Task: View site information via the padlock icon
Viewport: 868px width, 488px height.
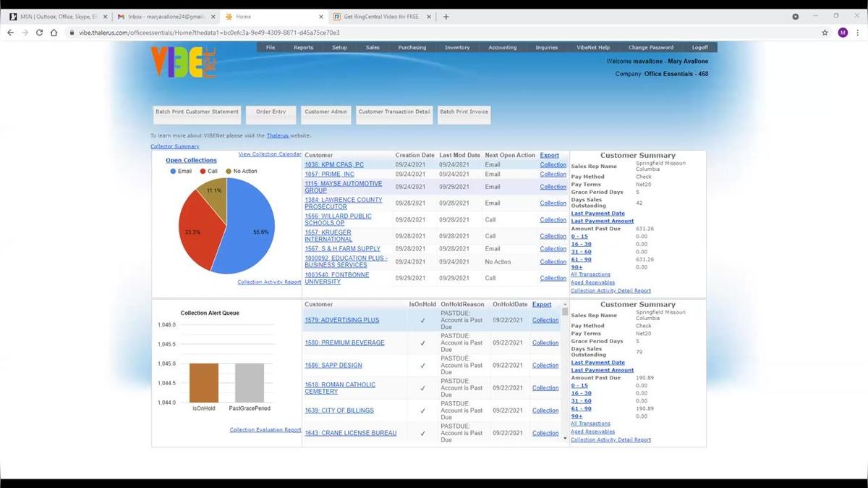Action: [71, 33]
